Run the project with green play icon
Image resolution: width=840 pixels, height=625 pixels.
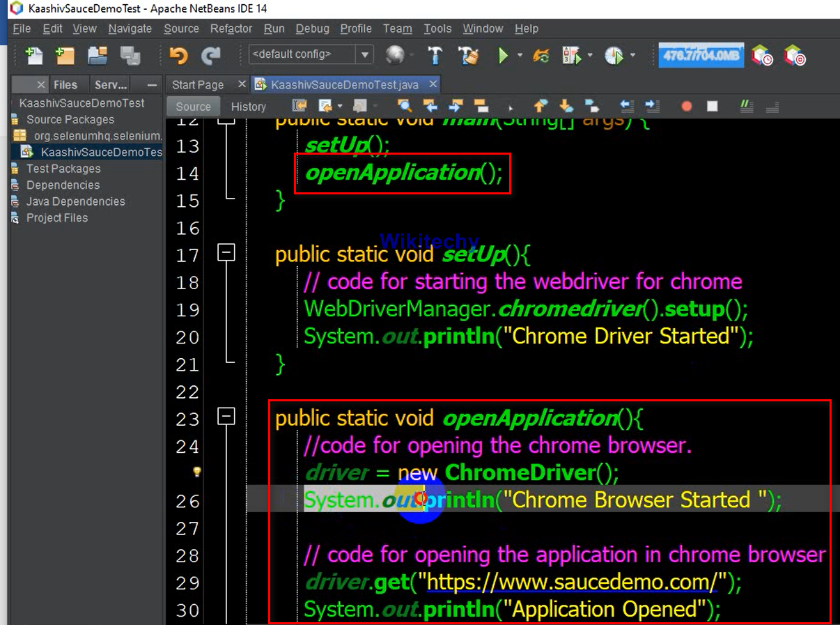pyautogui.click(x=503, y=56)
